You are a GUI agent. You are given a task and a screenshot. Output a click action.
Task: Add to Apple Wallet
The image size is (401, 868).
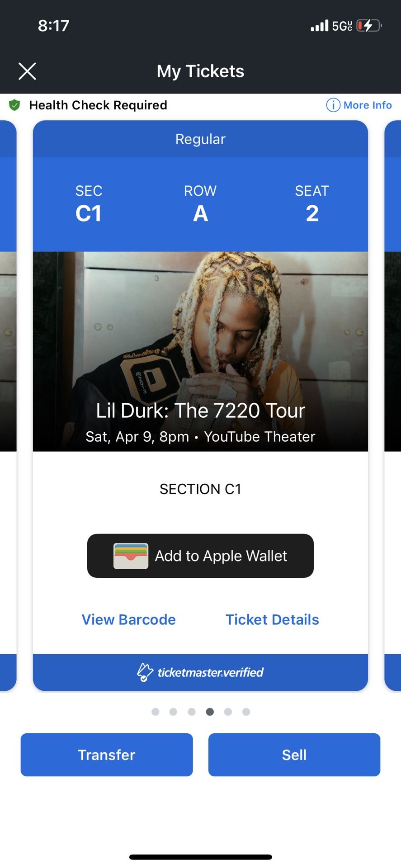coord(200,556)
